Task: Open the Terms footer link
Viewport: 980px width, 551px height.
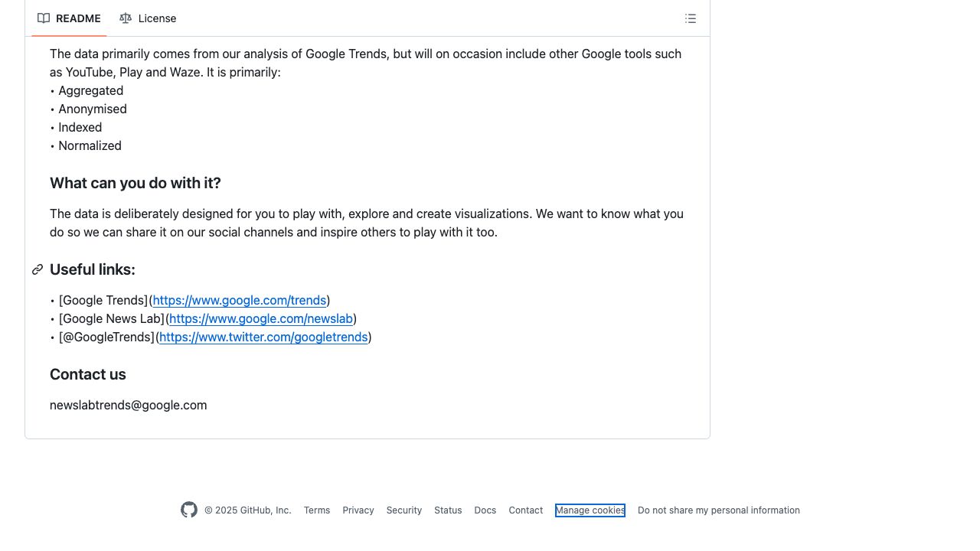Action: click(317, 510)
